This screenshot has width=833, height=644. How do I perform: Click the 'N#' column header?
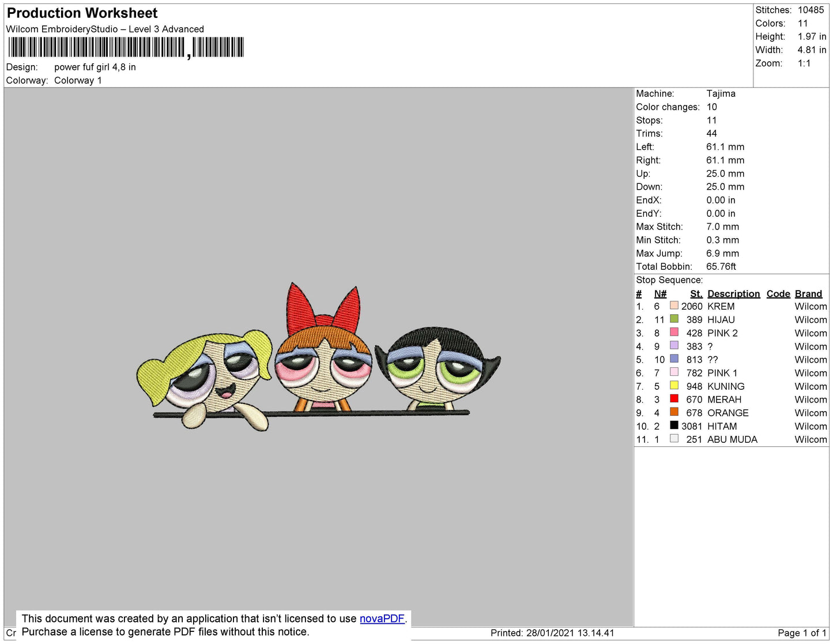pos(660,294)
